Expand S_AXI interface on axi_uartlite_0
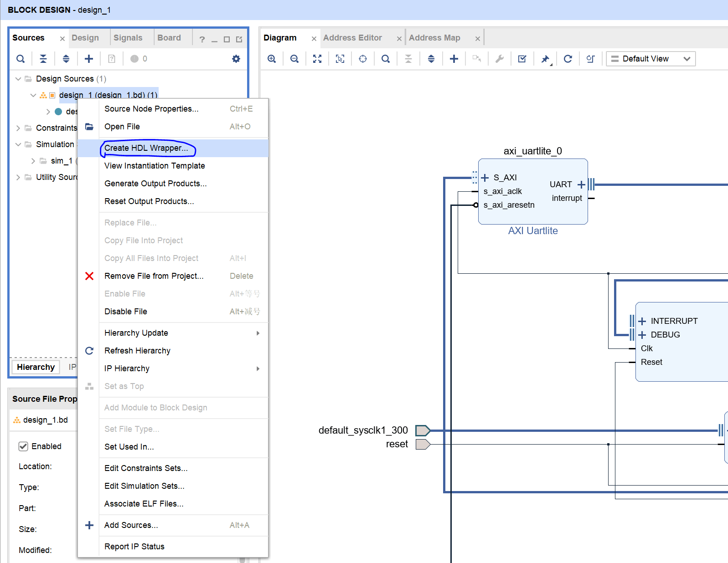728x563 pixels. (485, 178)
